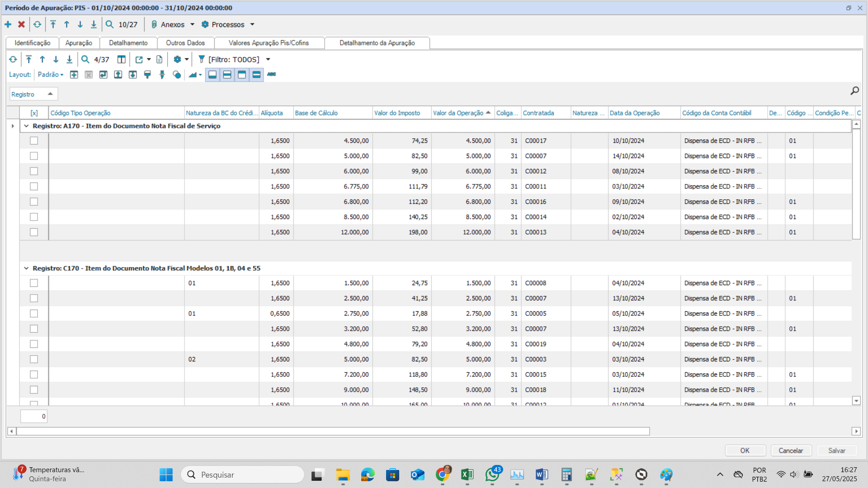Click the document export icon in grid toolbar
The width and height of the screenshot is (868, 488).
[159, 59]
